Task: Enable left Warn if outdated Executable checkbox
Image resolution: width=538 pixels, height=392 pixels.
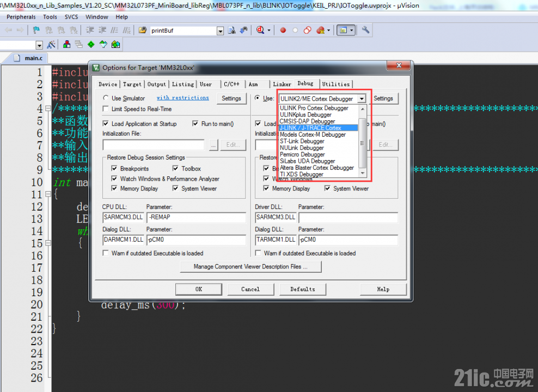Action: pyautogui.click(x=106, y=253)
